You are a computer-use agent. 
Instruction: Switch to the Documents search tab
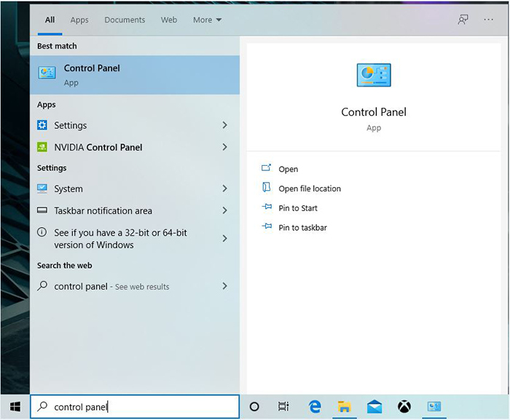[125, 20]
